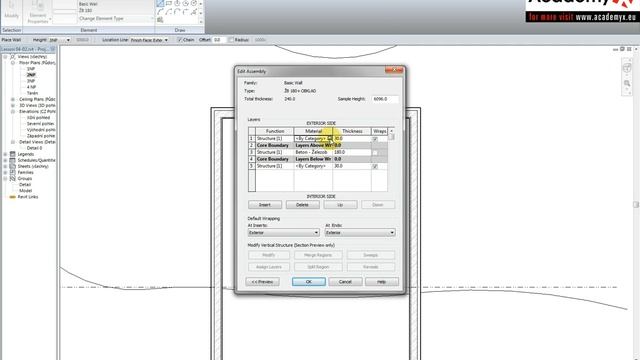Expand the Ceiling Plans tree node
This screenshot has height=360, width=640.
point(13,99)
